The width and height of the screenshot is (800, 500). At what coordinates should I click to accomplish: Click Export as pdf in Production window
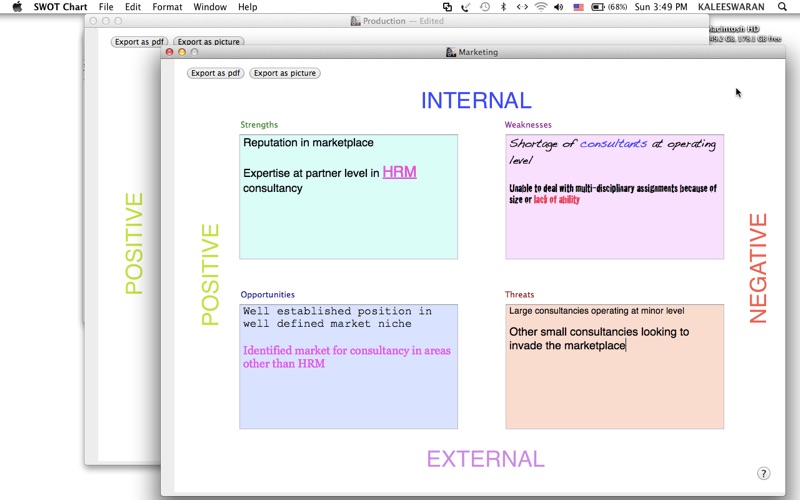coord(139,42)
